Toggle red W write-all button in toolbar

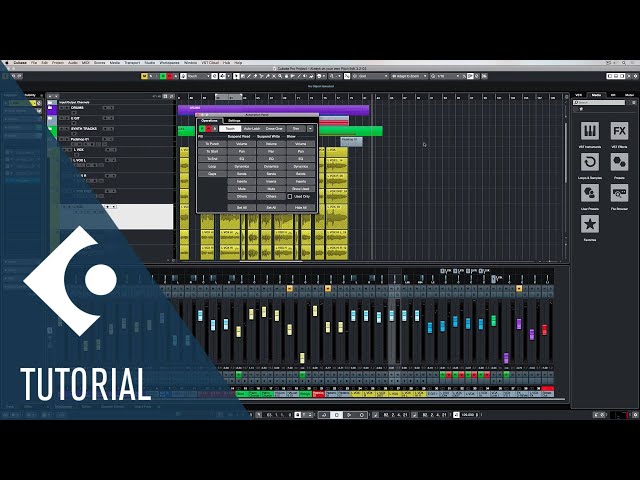(x=169, y=76)
